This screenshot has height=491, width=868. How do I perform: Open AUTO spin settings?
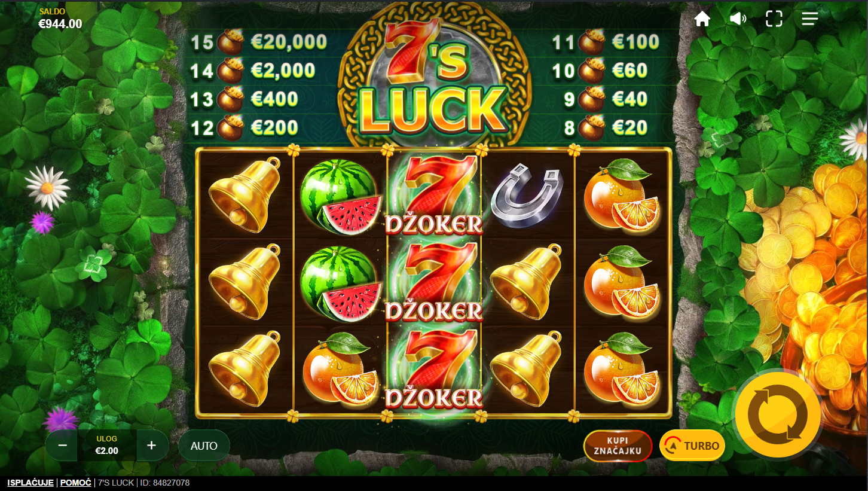(204, 446)
